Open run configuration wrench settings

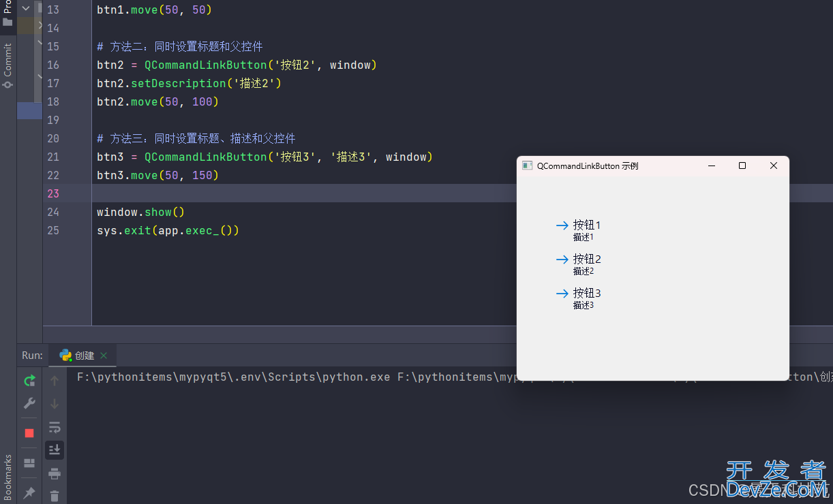click(29, 404)
